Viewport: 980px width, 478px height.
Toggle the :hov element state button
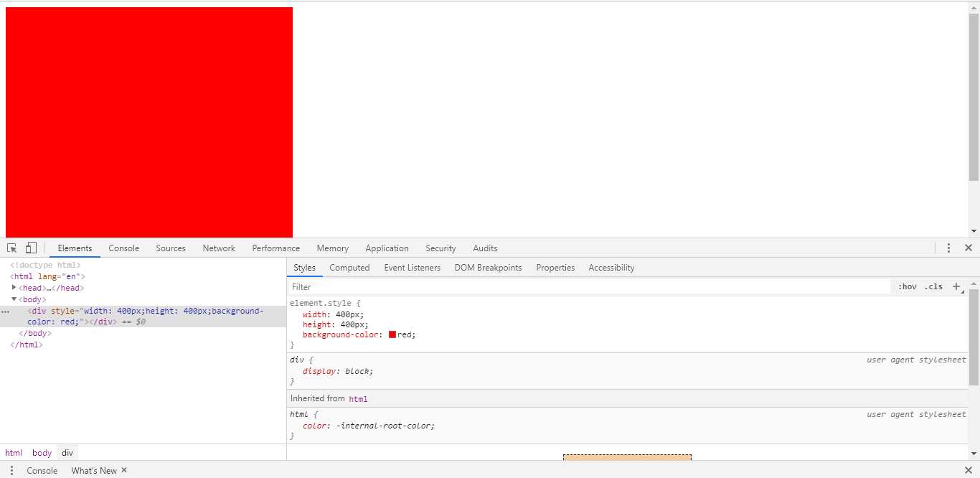(907, 286)
